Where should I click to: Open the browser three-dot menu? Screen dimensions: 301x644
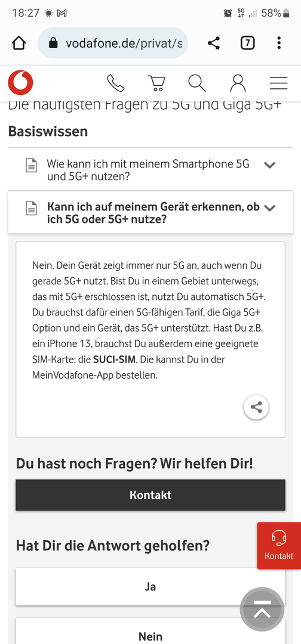coord(279,43)
